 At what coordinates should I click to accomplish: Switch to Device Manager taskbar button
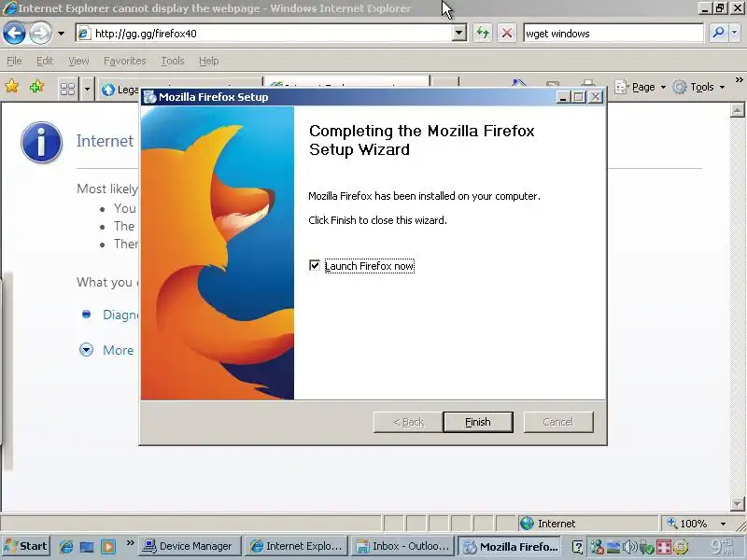pyautogui.click(x=190, y=546)
